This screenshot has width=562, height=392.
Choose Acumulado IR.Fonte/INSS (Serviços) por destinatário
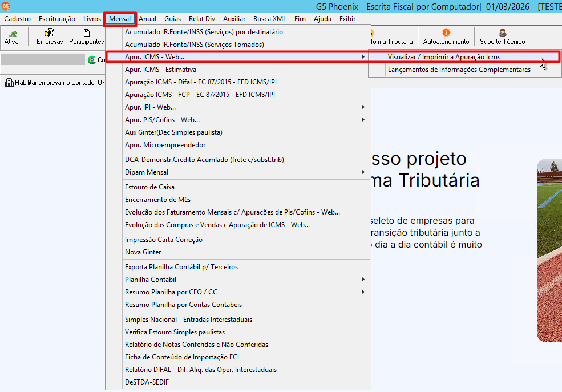point(238,32)
